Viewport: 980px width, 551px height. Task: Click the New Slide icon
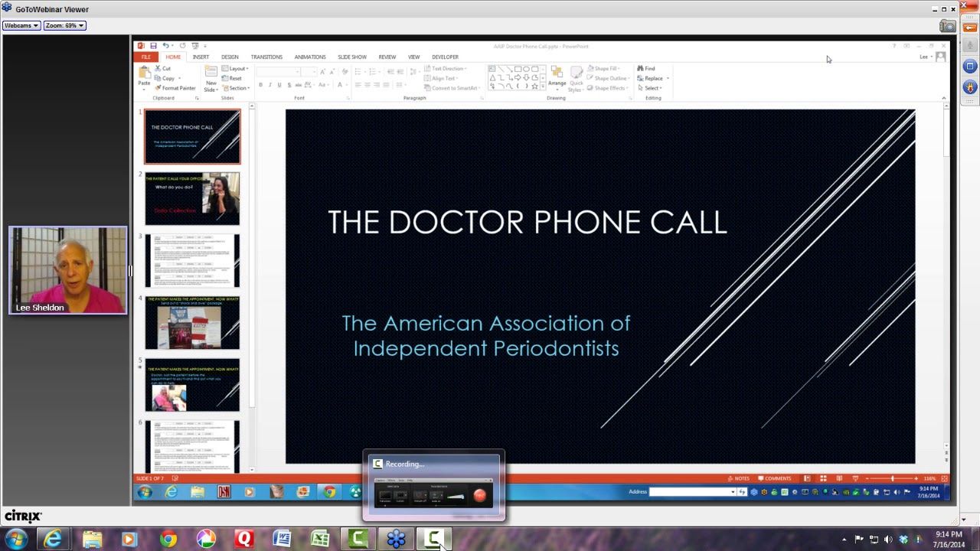tap(211, 75)
